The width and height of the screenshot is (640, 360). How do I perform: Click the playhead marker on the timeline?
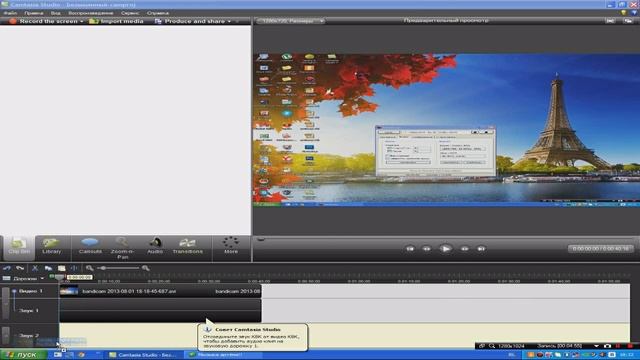59,277
